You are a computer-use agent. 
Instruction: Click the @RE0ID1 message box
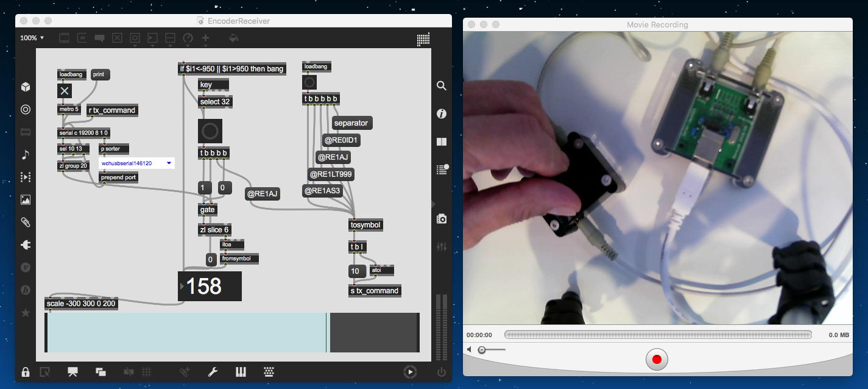point(342,140)
